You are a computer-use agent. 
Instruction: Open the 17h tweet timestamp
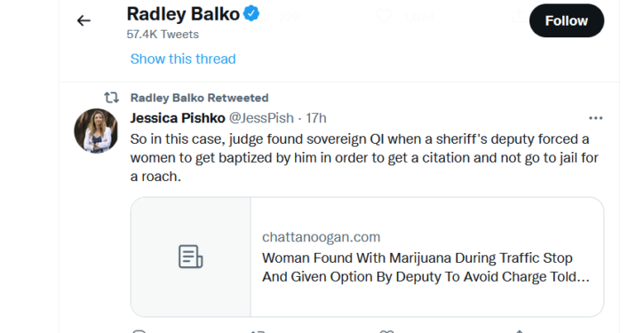click(x=316, y=118)
